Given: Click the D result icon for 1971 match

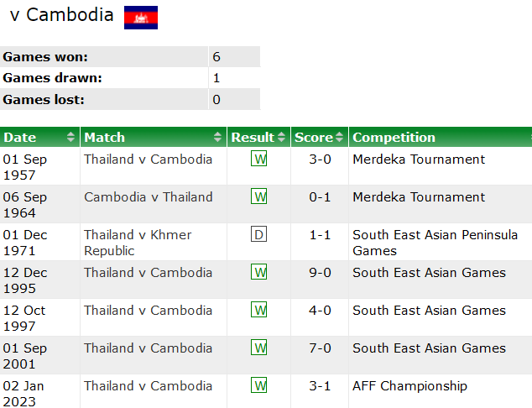Looking at the screenshot, I should coord(259,235).
